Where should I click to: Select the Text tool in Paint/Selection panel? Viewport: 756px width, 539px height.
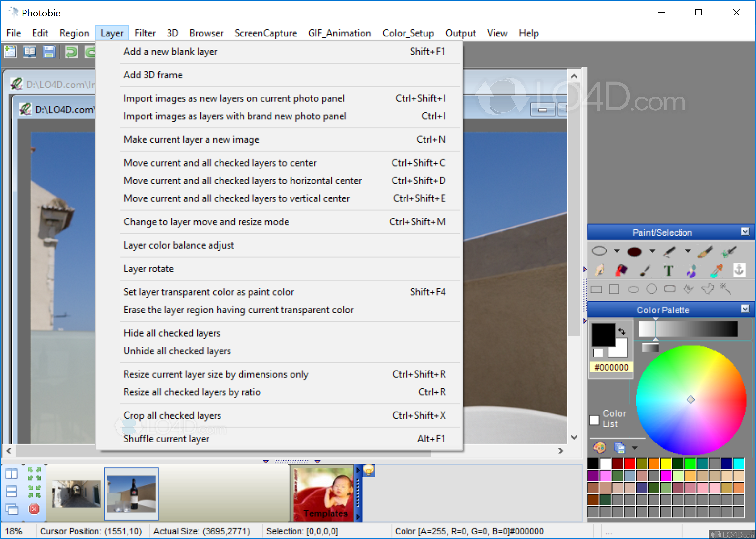pyautogui.click(x=669, y=270)
